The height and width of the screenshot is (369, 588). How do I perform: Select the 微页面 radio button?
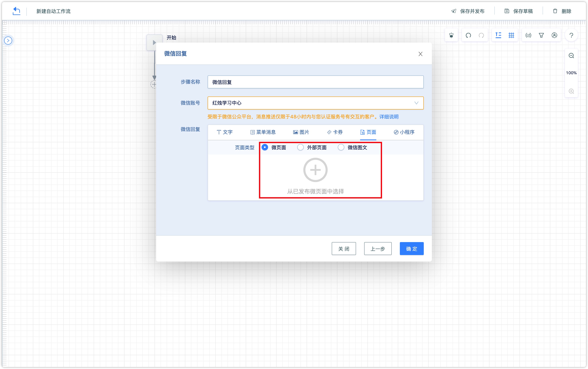[265, 147]
